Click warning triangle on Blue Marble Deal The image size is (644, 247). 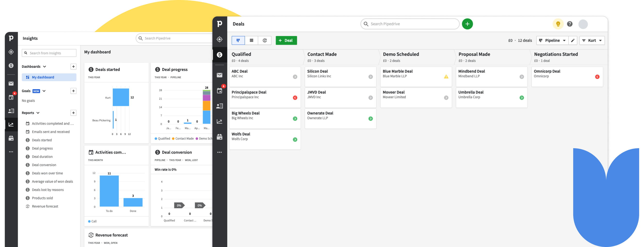[x=446, y=77]
